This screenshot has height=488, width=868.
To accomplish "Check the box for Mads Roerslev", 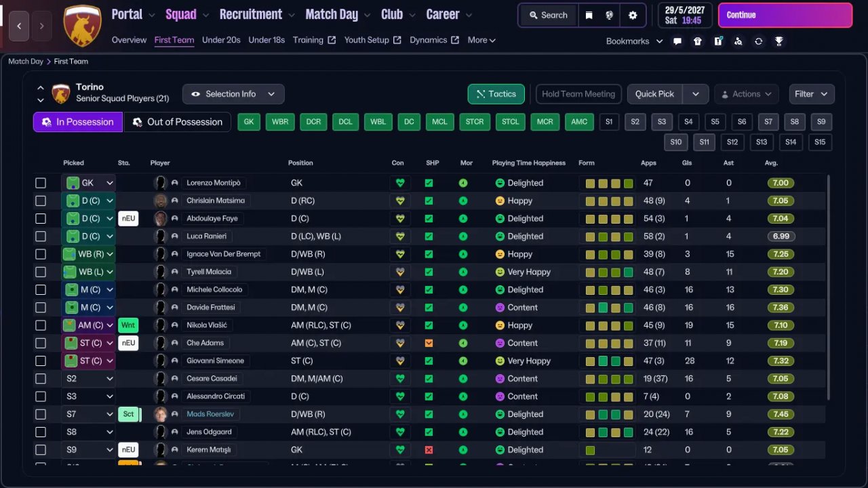I will [41, 414].
